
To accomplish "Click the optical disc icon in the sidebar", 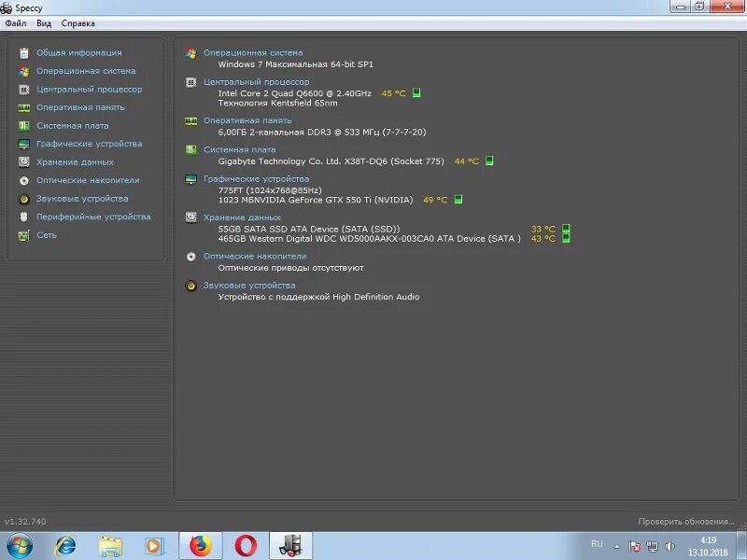I will [24, 180].
